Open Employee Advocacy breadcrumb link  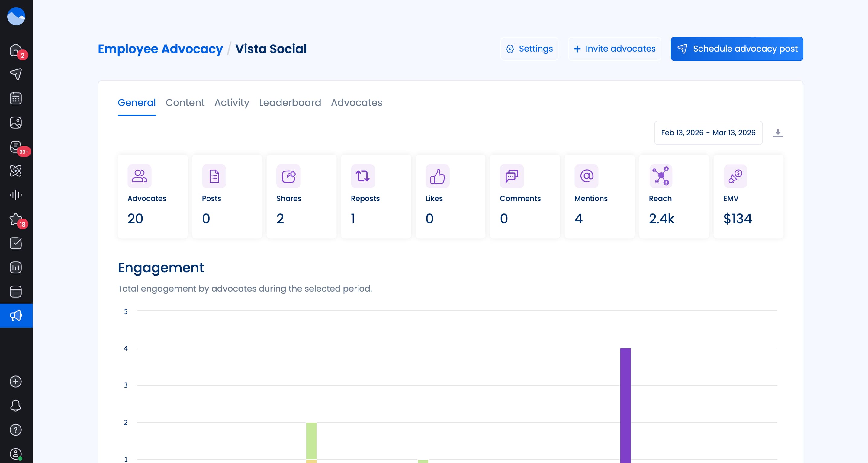point(160,49)
